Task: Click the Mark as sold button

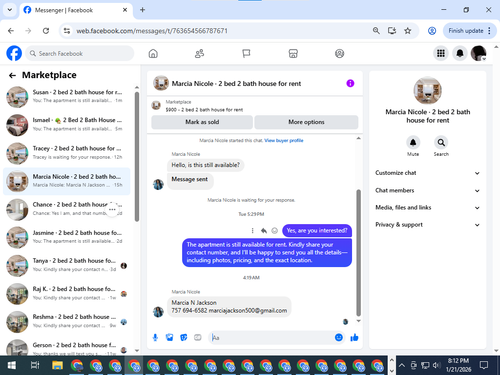Action: 202,122
